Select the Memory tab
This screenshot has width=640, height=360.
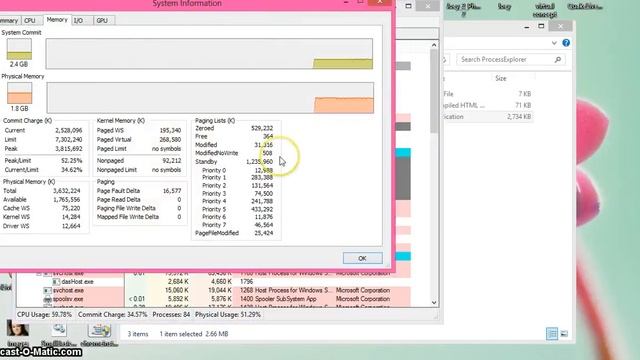tap(57, 20)
